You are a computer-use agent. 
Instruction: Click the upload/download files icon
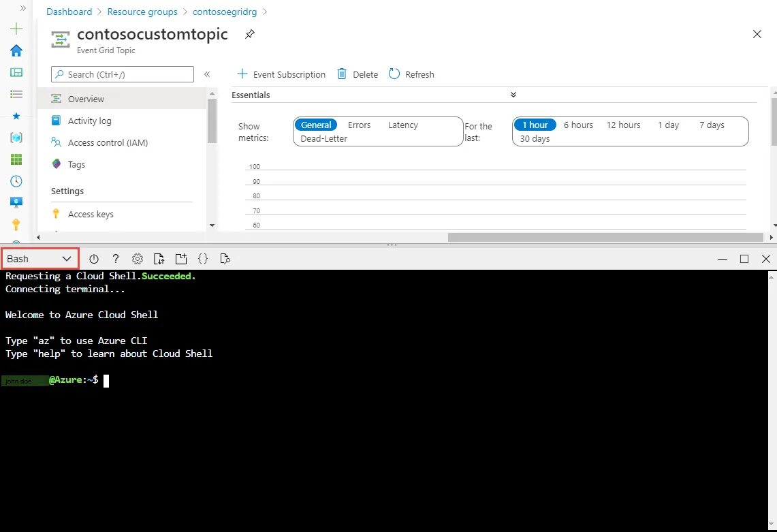(159, 259)
